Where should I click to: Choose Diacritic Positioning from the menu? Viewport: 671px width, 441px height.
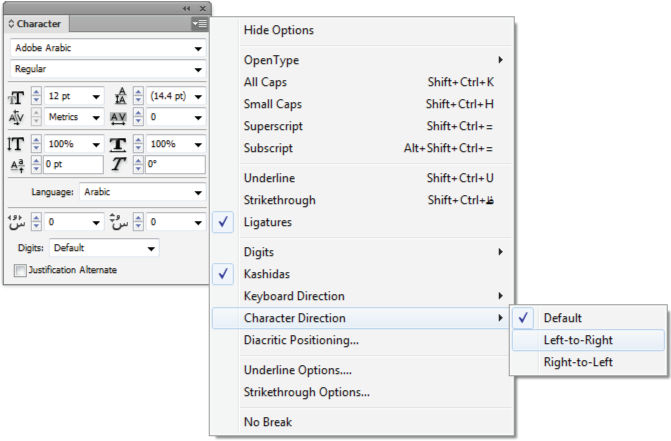[301, 340]
